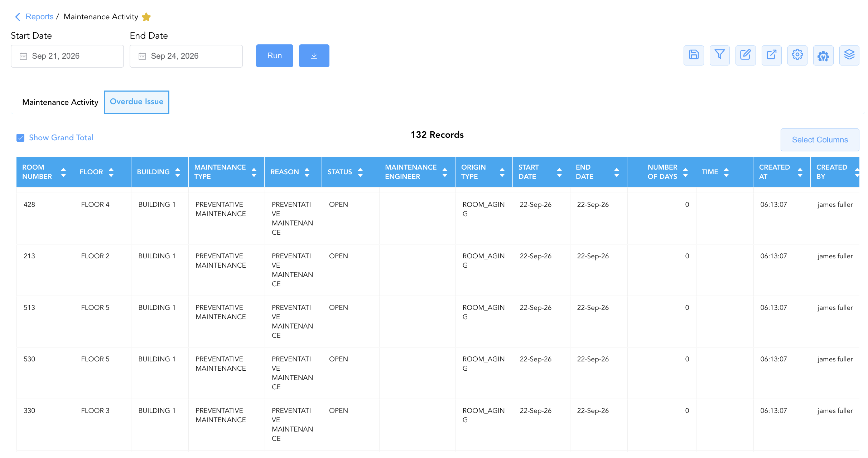Image resolution: width=868 pixels, height=458 pixels.
Task: Open Start Date field Sep 21, 2026
Action: pyautogui.click(x=67, y=56)
